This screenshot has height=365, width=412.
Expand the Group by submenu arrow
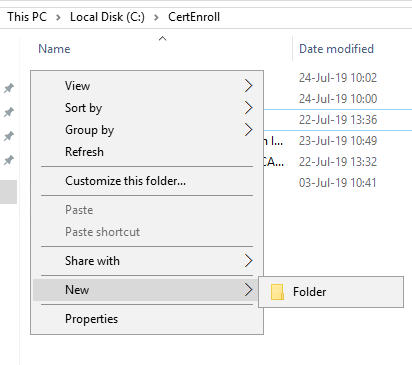point(248,130)
